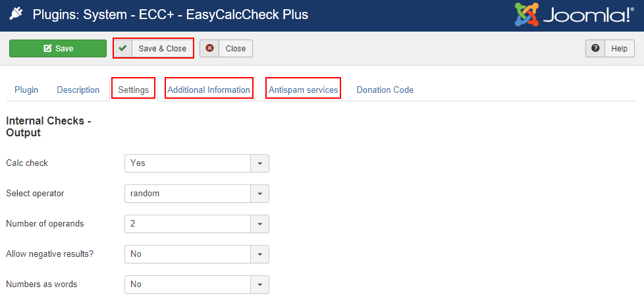Screen dimensions: 644x297
Task: Expand the Calc check dropdown arrow
Action: point(259,163)
